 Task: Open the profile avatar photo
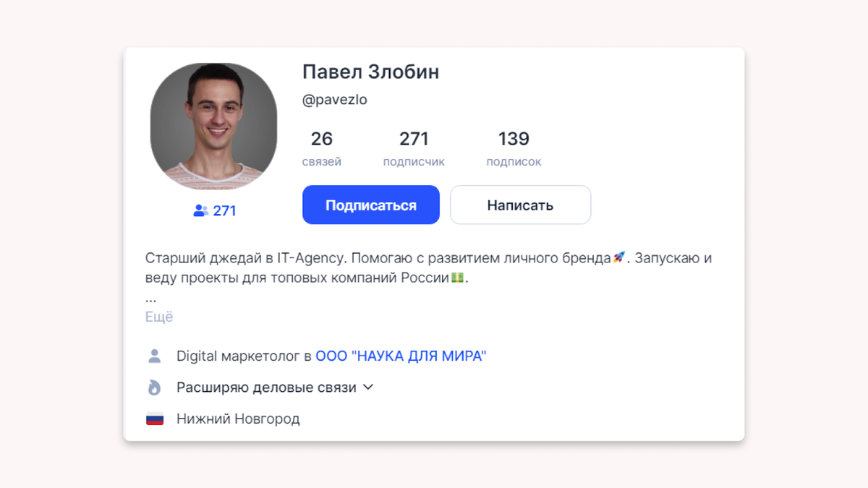213,127
